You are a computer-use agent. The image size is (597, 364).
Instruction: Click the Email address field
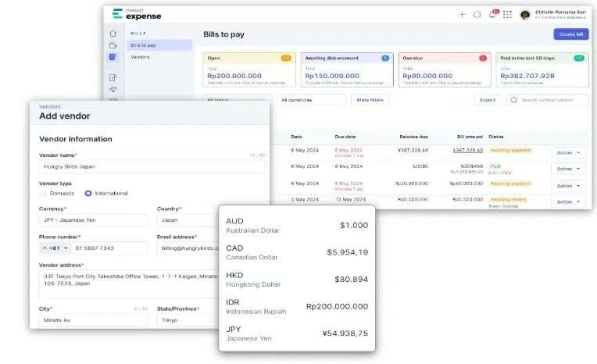188,248
